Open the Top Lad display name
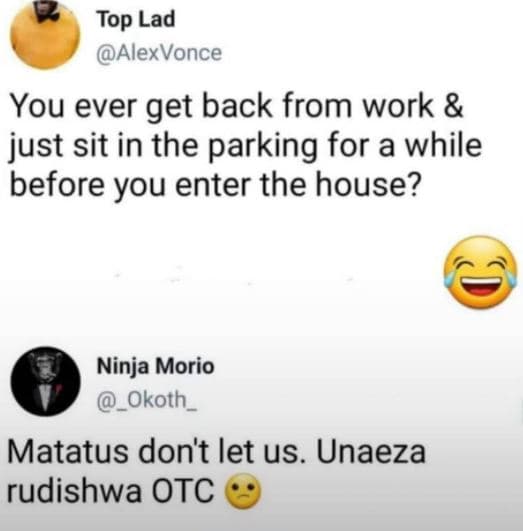Screen dimensions: 523x531 [136, 19]
